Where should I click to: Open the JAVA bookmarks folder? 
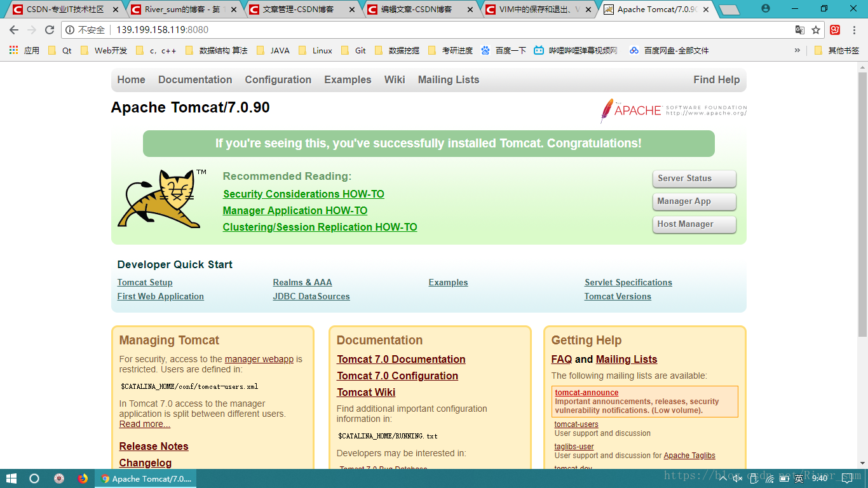pyautogui.click(x=273, y=50)
